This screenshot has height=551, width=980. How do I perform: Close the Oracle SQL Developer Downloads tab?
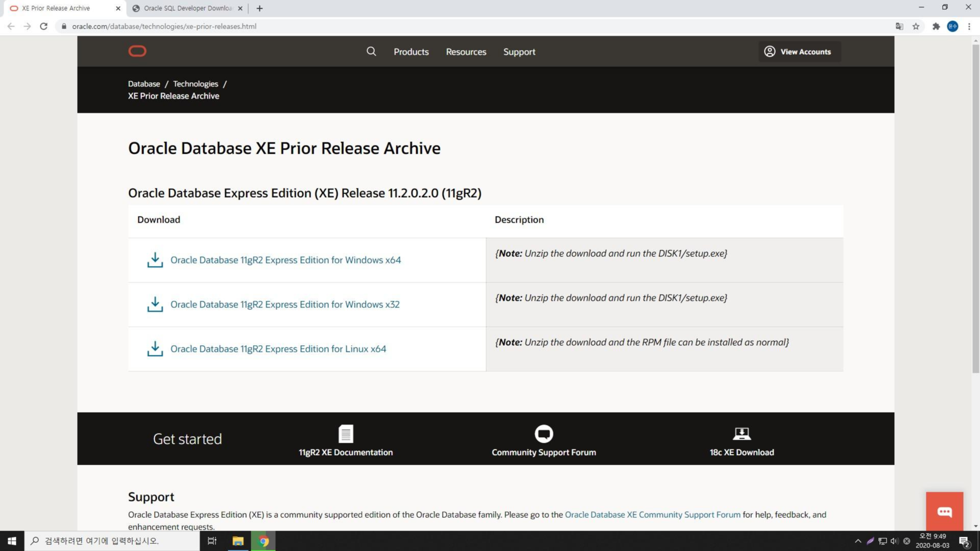coord(240,8)
